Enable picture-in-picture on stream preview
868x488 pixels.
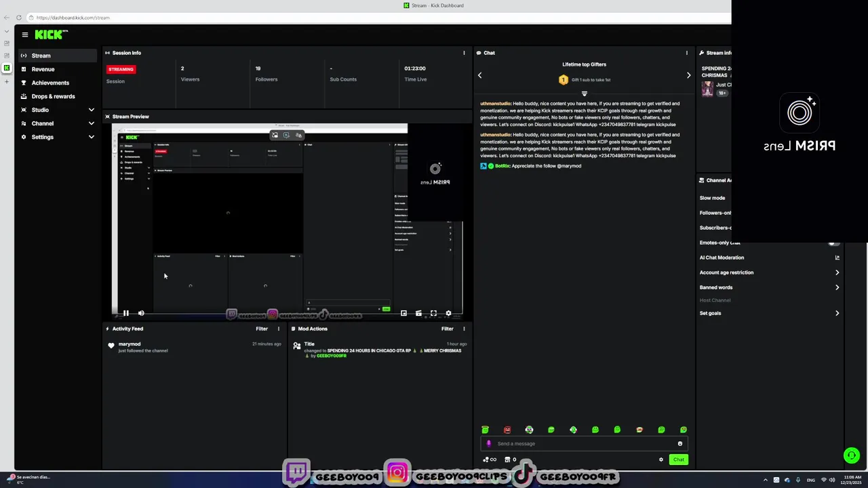tap(403, 313)
